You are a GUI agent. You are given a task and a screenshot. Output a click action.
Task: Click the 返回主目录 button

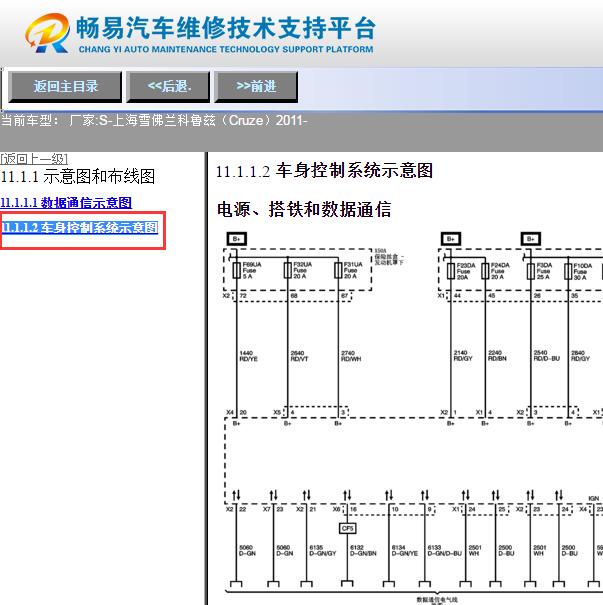[65, 86]
